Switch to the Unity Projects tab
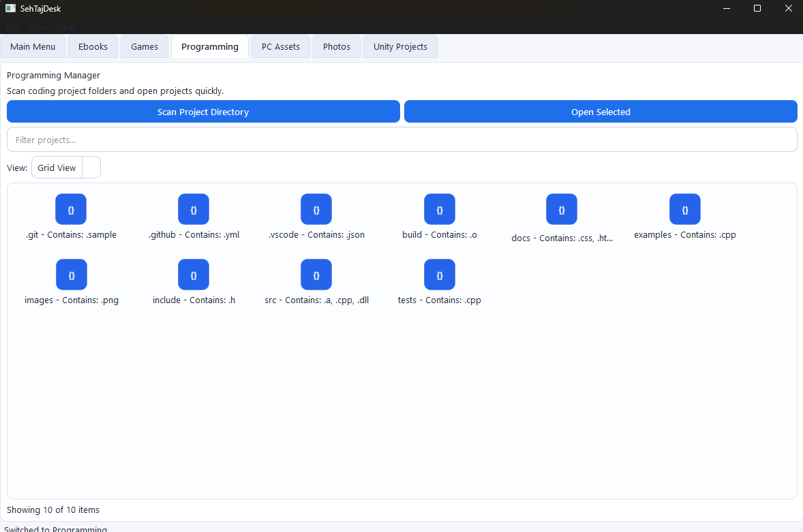The height and width of the screenshot is (532, 803). (x=400, y=46)
